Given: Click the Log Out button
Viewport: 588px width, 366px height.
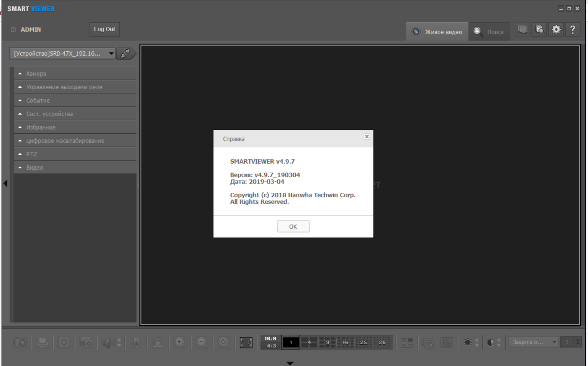Looking at the screenshot, I should pos(105,29).
